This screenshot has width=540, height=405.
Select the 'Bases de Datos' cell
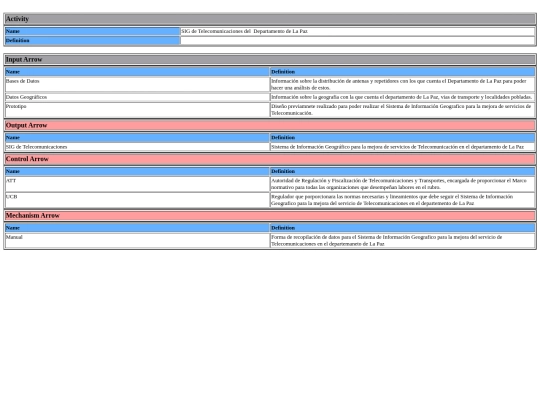pyautogui.click(x=137, y=84)
